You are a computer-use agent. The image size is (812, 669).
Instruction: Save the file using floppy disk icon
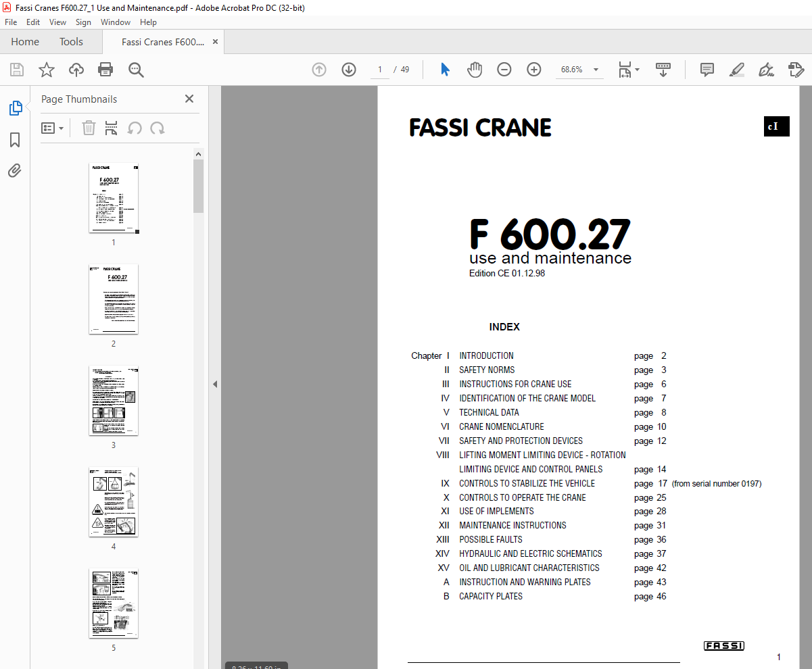click(16, 70)
